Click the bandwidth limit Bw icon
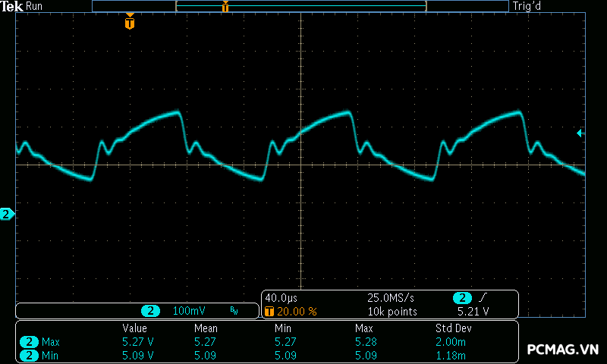607x364 pixels. pos(234,311)
